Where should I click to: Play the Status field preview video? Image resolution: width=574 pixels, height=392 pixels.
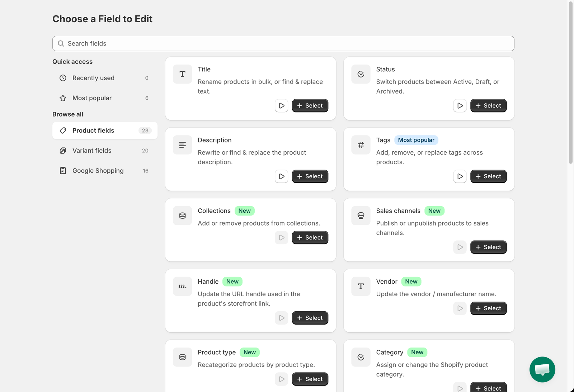(x=460, y=106)
